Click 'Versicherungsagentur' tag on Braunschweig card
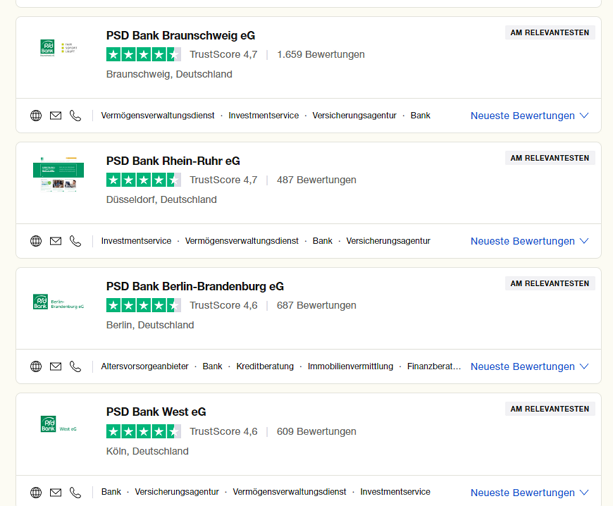 (354, 116)
